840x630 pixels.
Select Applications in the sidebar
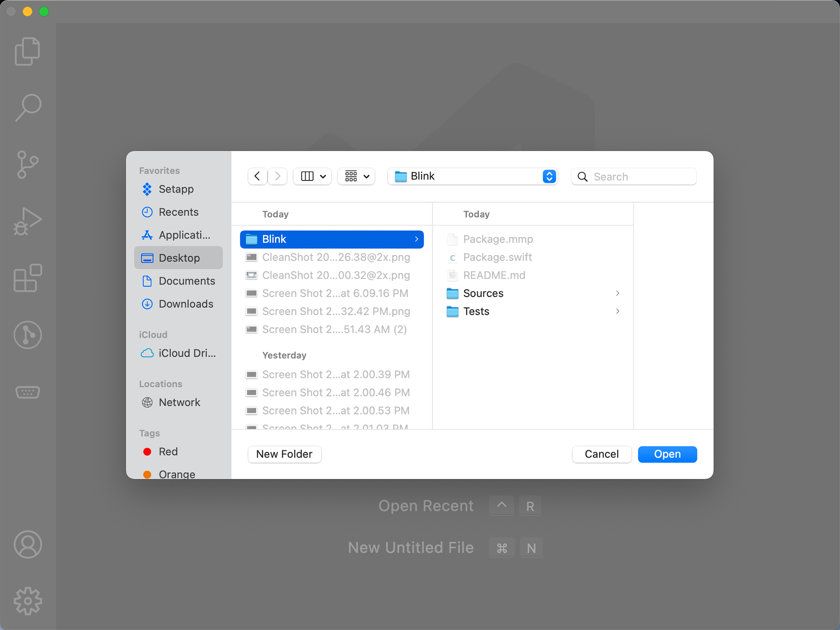coord(178,235)
